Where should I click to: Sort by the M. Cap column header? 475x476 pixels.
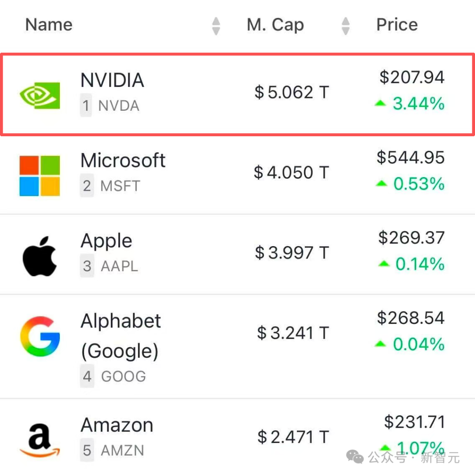[x=275, y=25]
